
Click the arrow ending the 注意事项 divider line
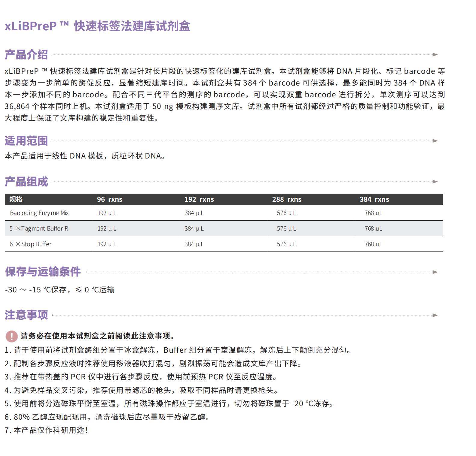click(x=435, y=315)
